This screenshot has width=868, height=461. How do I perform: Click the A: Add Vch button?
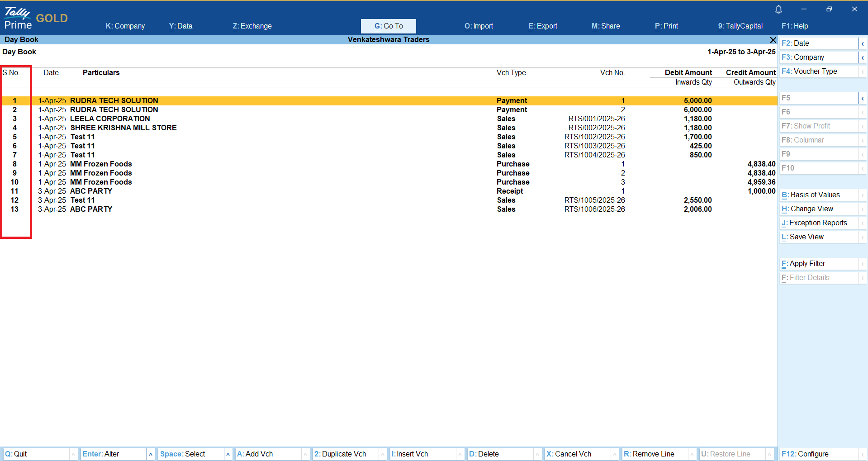point(268,454)
